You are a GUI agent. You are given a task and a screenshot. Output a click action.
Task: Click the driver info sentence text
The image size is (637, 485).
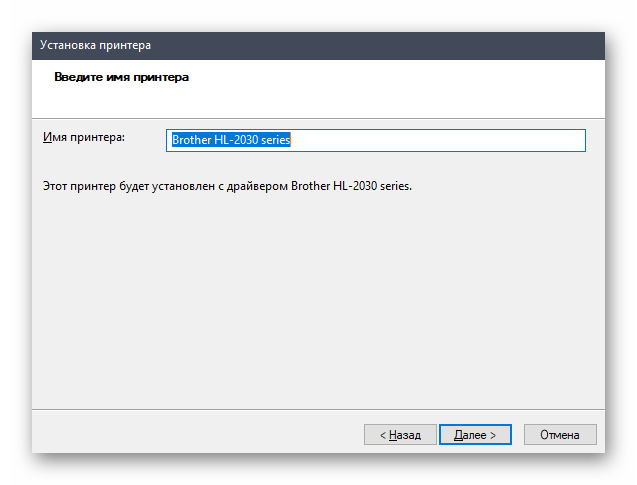click(227, 186)
